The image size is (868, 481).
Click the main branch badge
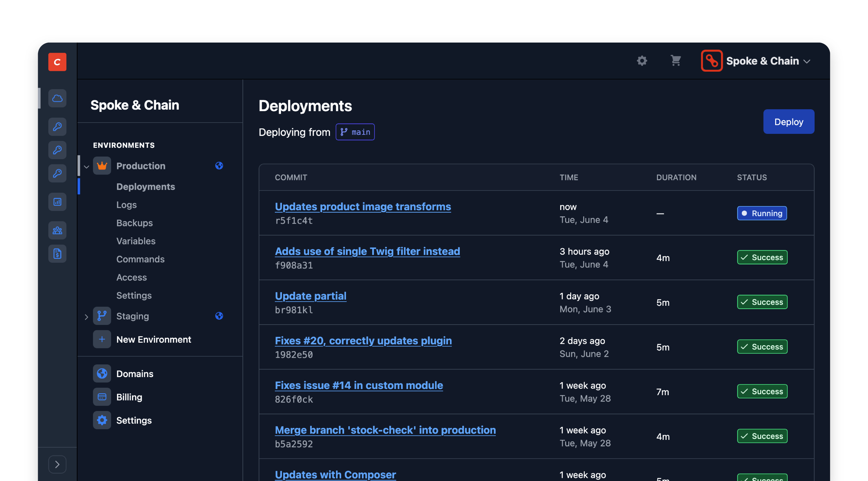pos(355,132)
